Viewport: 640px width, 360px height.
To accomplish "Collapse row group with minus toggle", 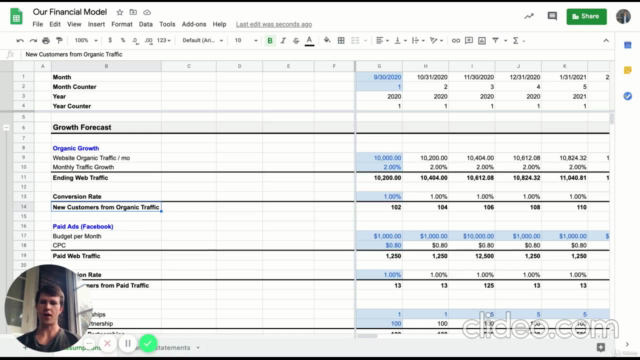I will (6, 128).
